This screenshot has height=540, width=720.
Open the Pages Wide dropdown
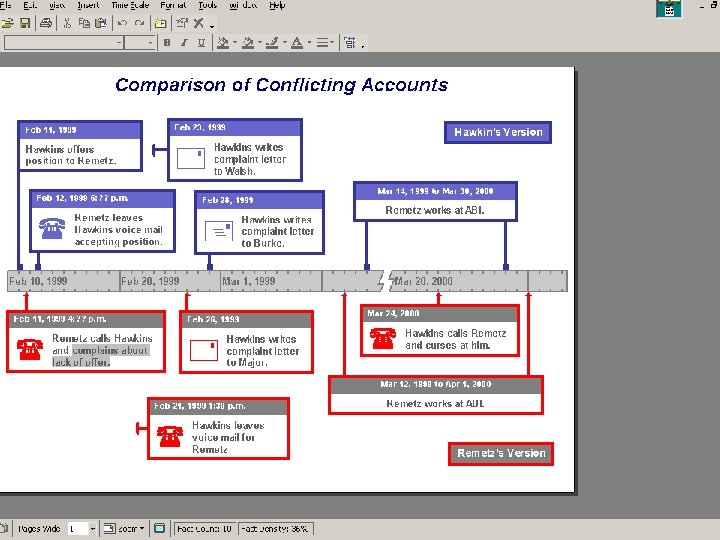click(92, 529)
